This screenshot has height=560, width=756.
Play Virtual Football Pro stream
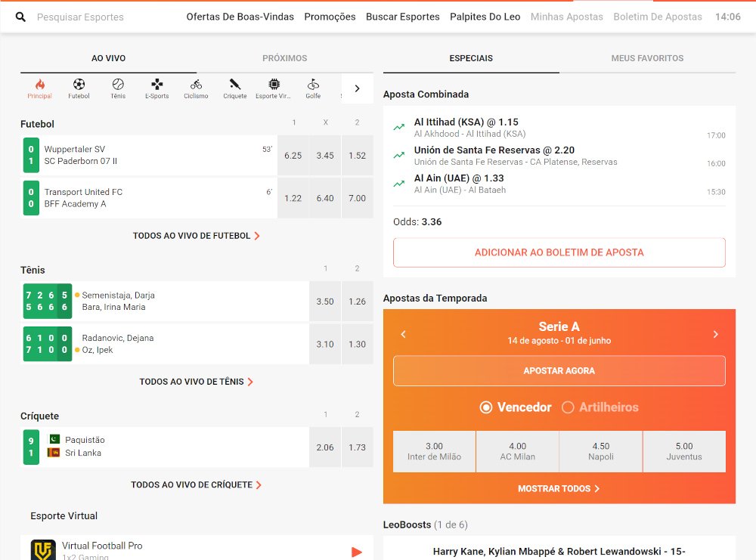(x=357, y=552)
